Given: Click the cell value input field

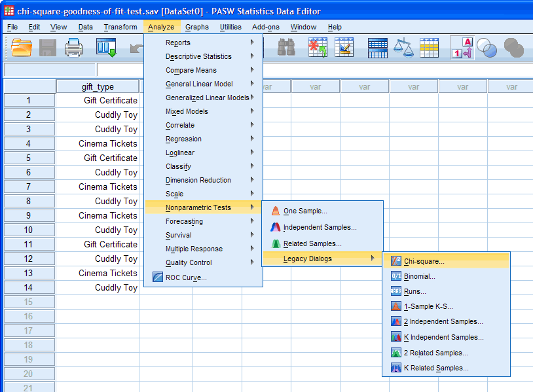Looking at the screenshot, I should [x=120, y=69].
